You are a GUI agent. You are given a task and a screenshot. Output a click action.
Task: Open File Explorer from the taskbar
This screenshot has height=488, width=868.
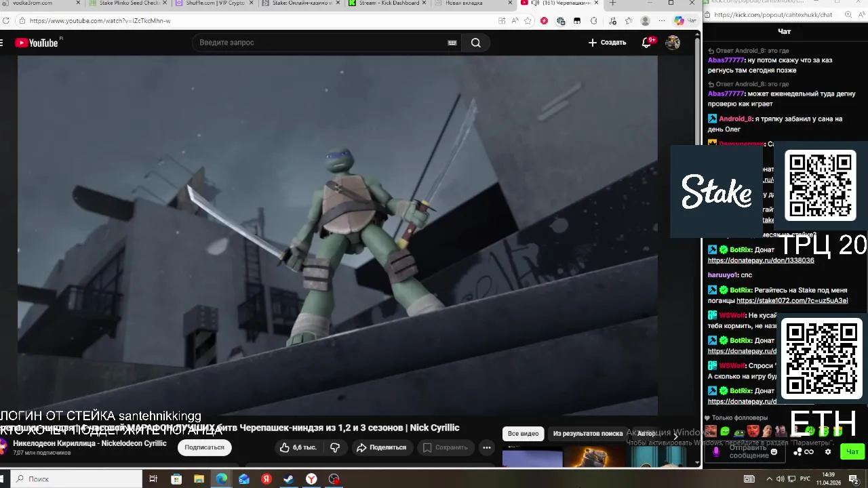click(199, 479)
